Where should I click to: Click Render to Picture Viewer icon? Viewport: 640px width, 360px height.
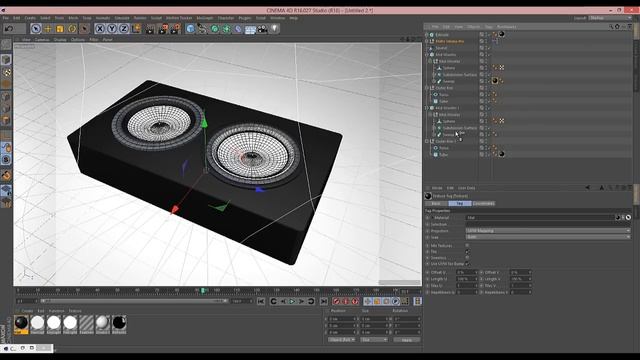coord(163,29)
